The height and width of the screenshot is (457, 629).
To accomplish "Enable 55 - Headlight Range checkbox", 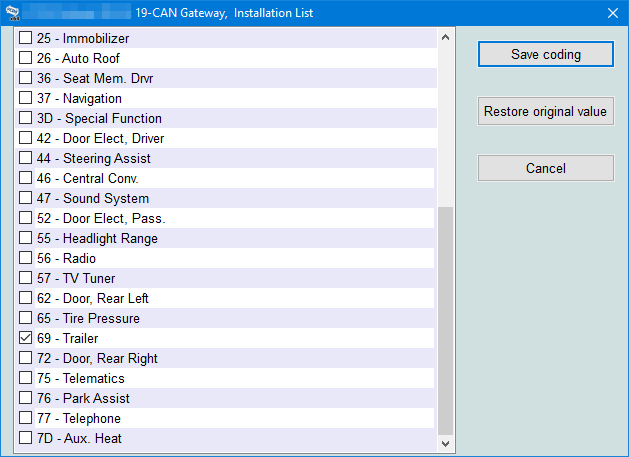I will pos(25,238).
